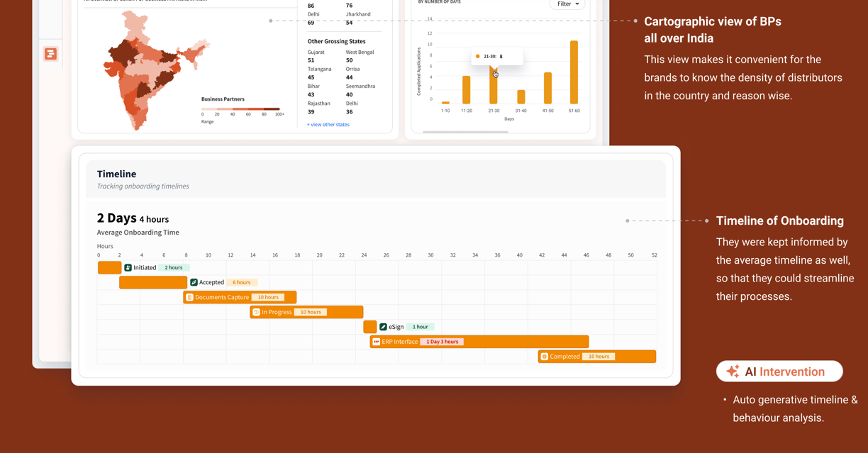Viewport: 868px width, 453px height.
Task: Click 'Tracking onboarding timelines' subtitle
Action: click(x=143, y=186)
